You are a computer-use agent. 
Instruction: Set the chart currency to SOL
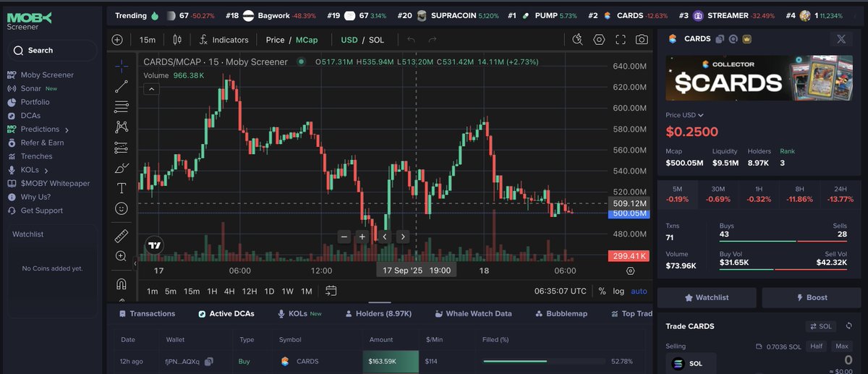click(x=376, y=40)
